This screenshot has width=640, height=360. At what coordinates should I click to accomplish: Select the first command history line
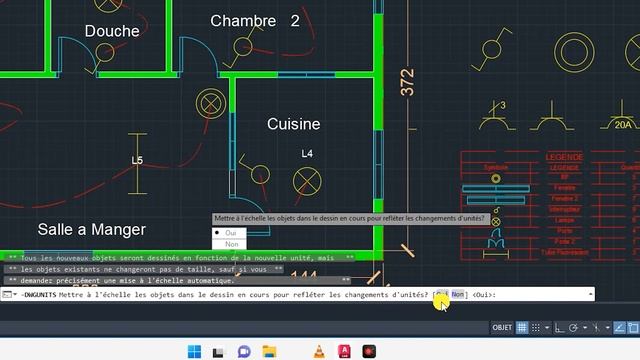(181, 258)
